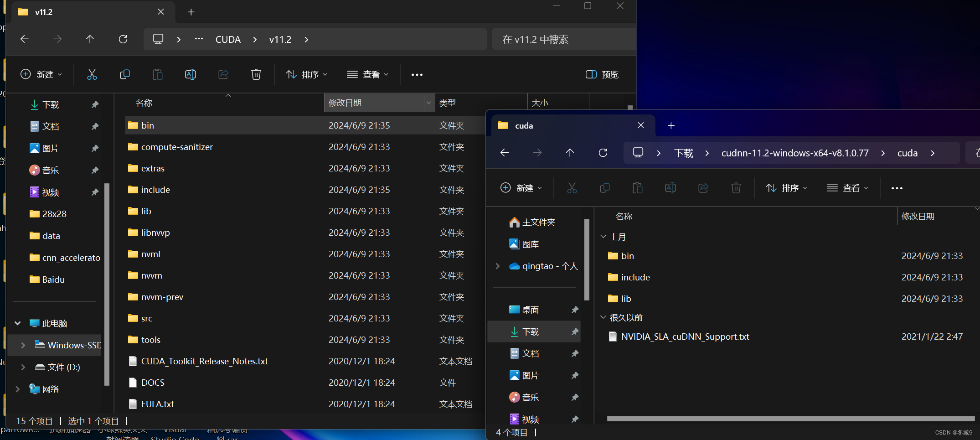Click the Share icon in the v11.2 toolbar

(223, 74)
